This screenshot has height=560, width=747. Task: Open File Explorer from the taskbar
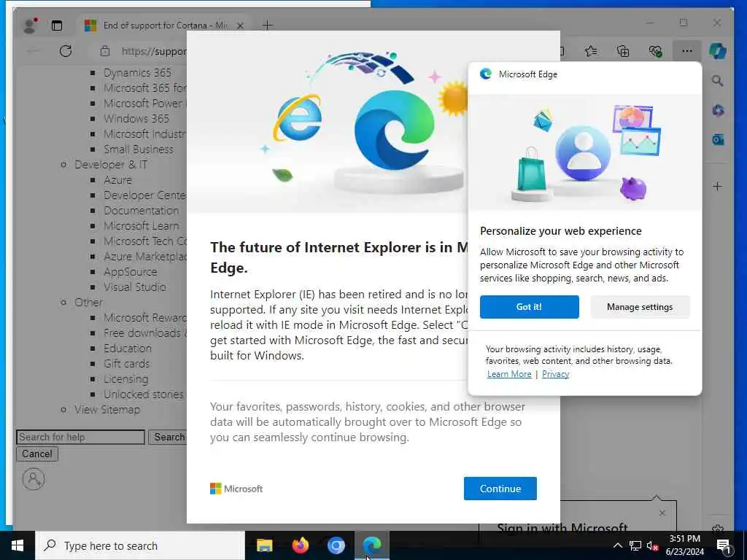pyautogui.click(x=264, y=545)
